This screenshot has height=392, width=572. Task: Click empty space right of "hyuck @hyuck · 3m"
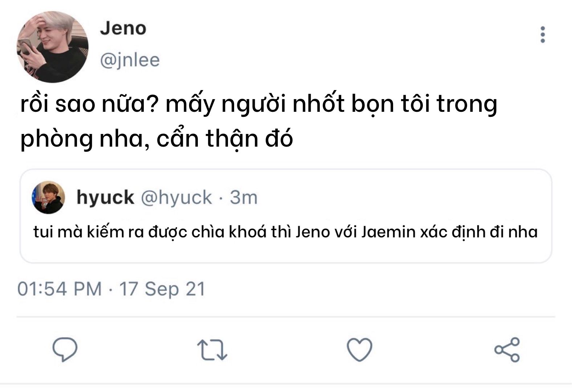click(x=399, y=197)
